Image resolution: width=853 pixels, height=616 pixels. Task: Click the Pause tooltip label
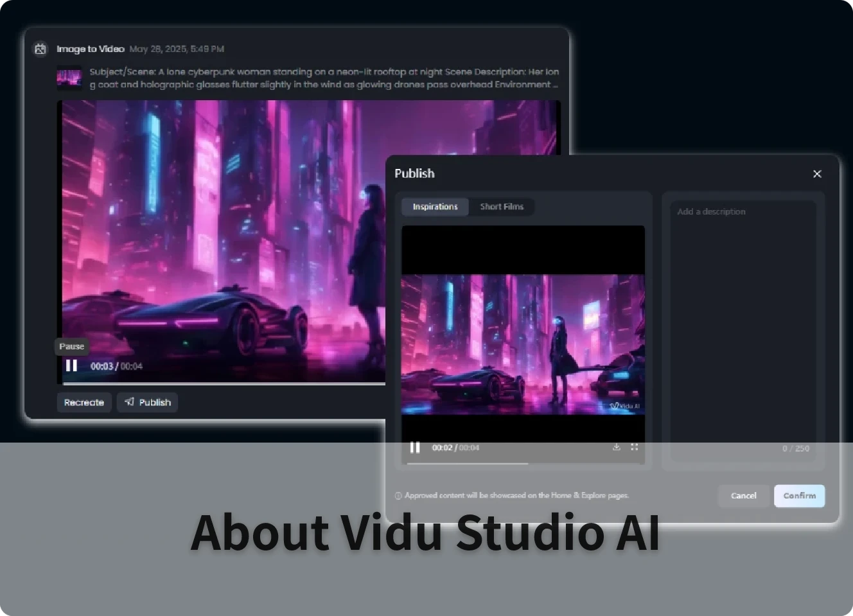point(71,346)
